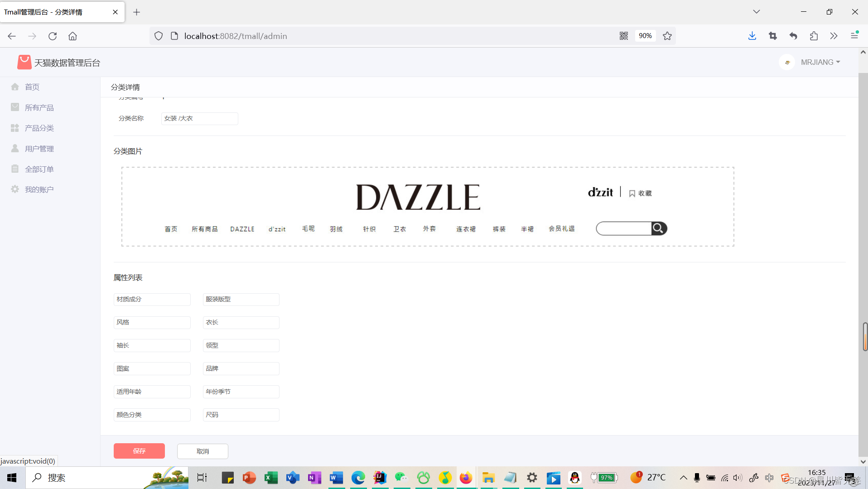Click the browser home icon
Viewport: 868px width, 489px height.
click(72, 36)
